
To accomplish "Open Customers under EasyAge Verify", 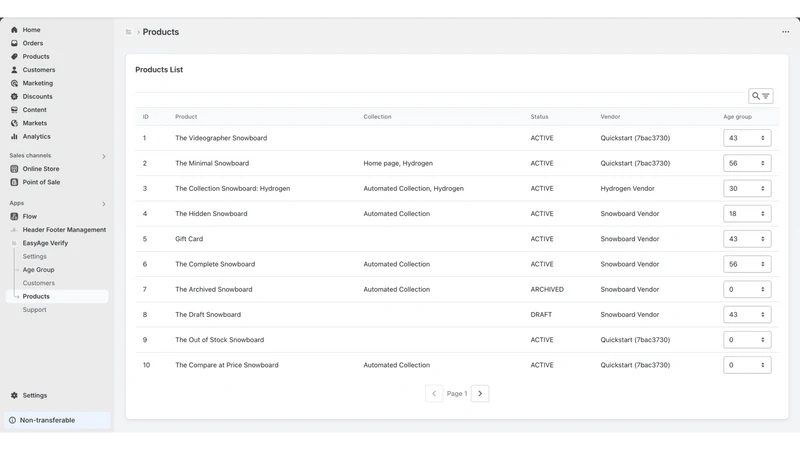I will [x=38, y=283].
